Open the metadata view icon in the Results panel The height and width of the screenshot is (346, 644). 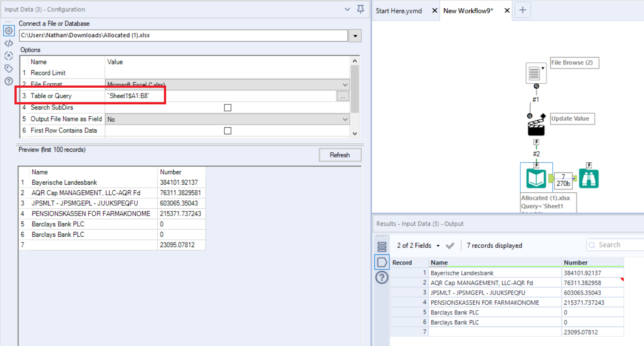381,246
